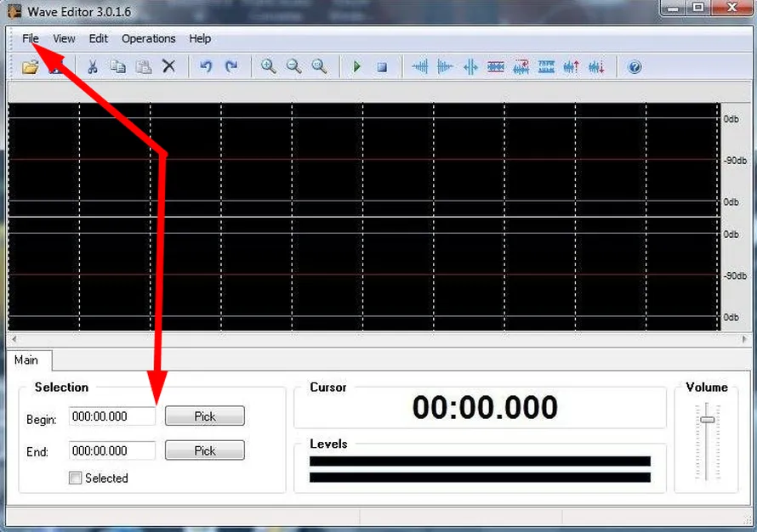
Task: Redo the action via toolbar arrow
Action: 231,66
